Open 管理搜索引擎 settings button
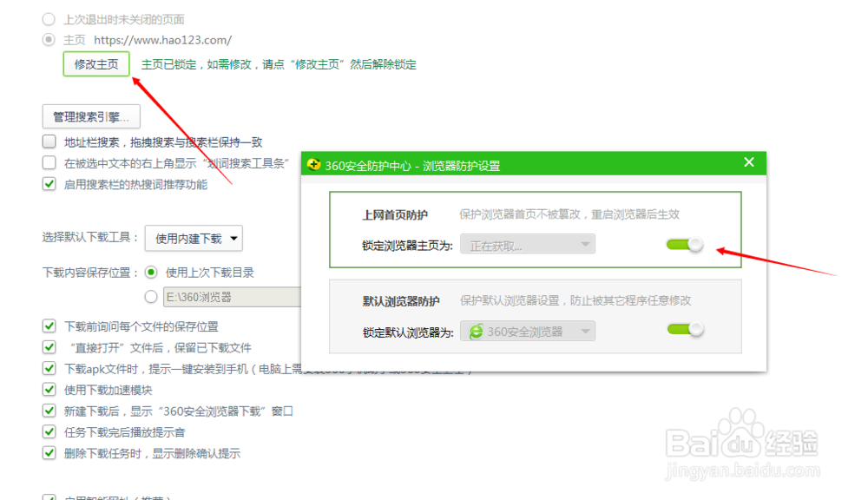The image size is (868, 500). pyautogui.click(x=91, y=117)
